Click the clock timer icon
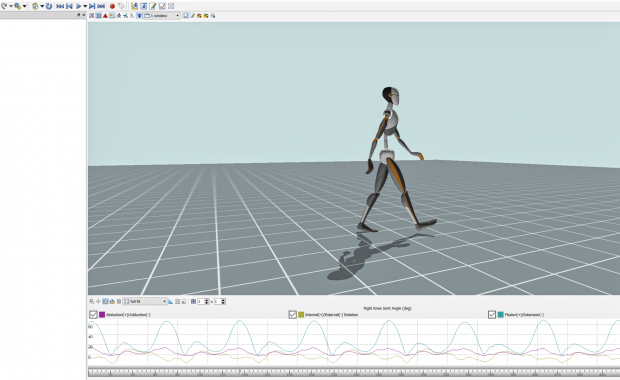This screenshot has width=620, height=380. (35, 6)
